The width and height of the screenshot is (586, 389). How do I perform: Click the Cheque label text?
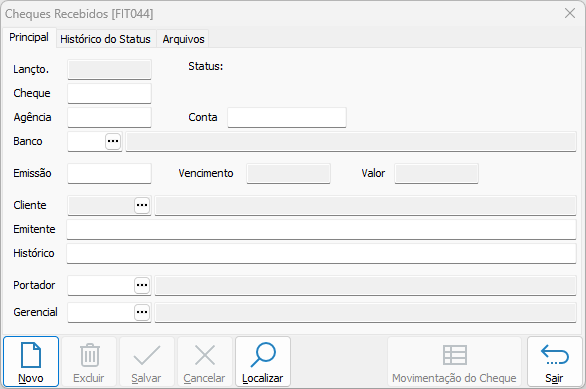[x=32, y=93]
